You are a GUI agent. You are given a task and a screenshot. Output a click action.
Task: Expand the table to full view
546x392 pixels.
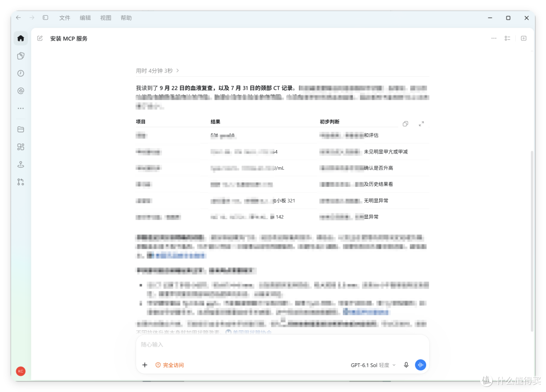point(421,124)
